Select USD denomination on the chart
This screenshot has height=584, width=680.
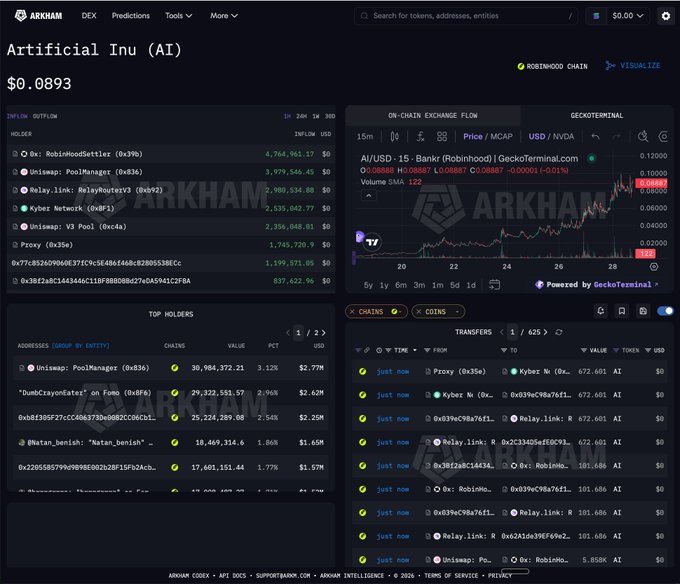537,137
